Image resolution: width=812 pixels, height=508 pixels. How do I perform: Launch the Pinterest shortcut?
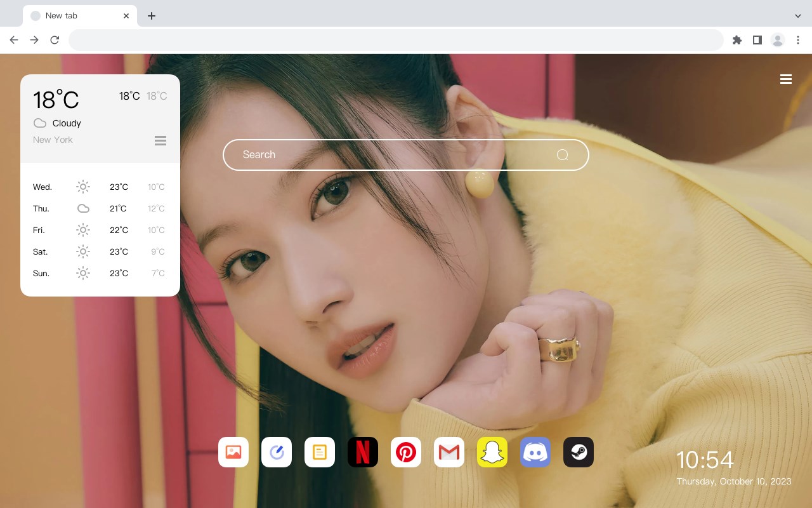(406, 452)
